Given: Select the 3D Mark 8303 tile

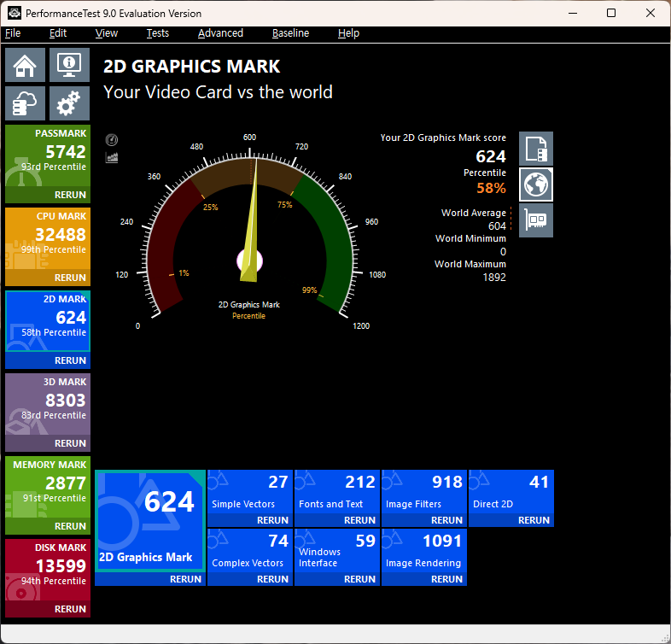Looking at the screenshot, I should coord(48,404).
